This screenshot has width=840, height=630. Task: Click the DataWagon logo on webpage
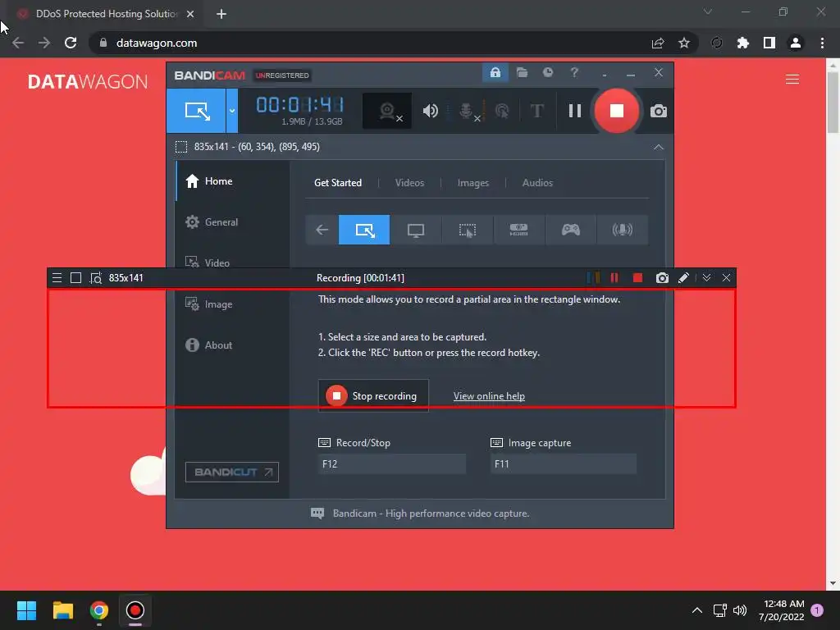(x=88, y=81)
